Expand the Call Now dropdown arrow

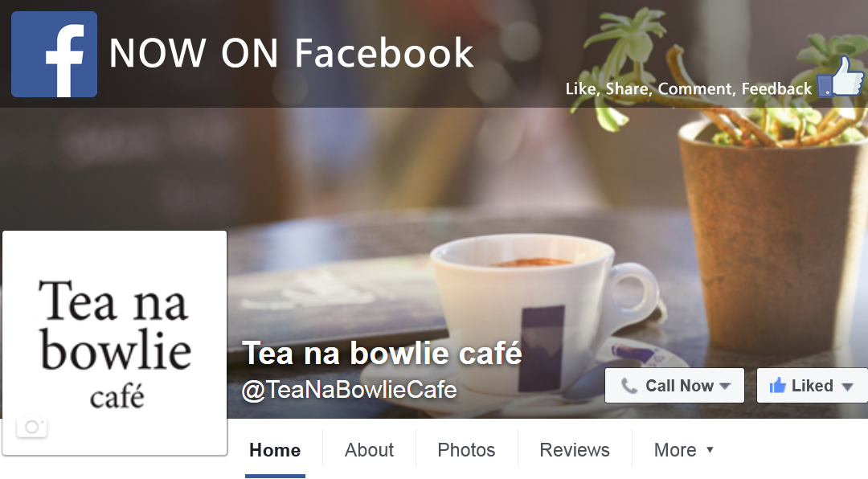(x=725, y=386)
